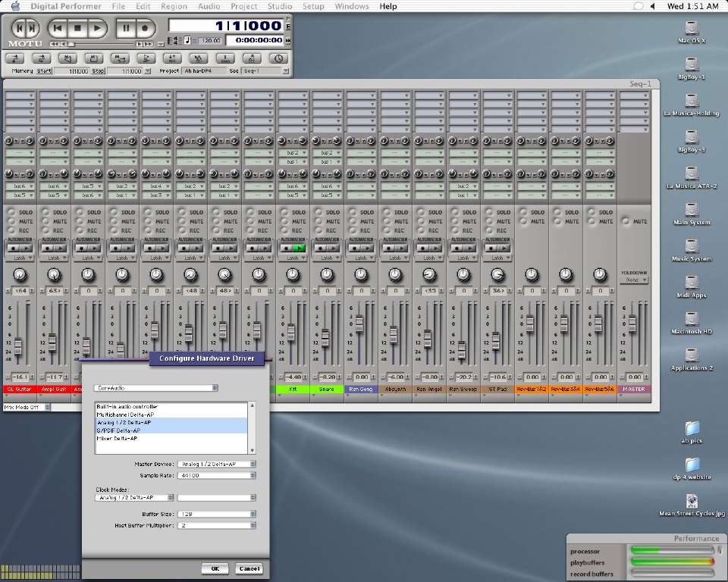
Task: Click the volume speaker icon in menu bar
Action: pos(652,6)
